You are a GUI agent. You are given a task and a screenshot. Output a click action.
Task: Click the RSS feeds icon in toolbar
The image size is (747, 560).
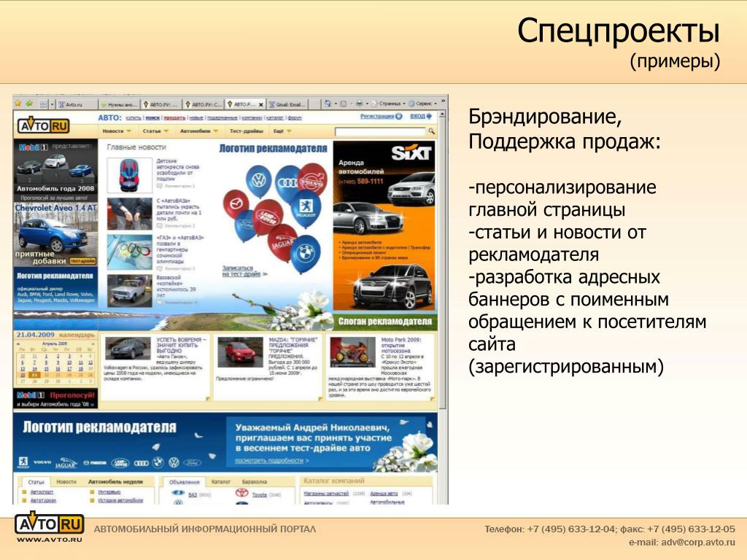(x=344, y=104)
